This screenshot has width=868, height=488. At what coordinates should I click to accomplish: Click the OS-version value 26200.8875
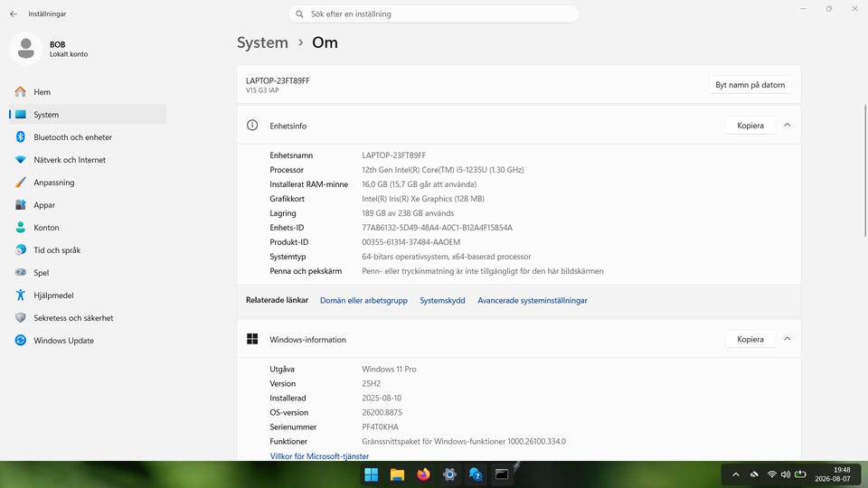pos(382,412)
